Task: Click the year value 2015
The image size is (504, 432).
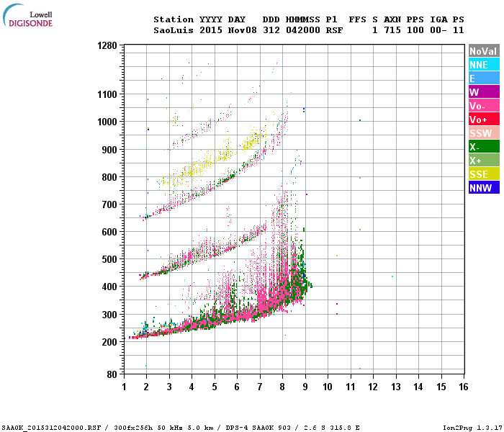Action: point(211,30)
